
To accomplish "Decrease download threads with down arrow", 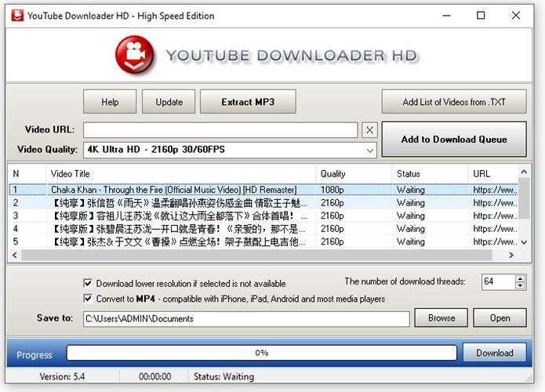I will [520, 285].
